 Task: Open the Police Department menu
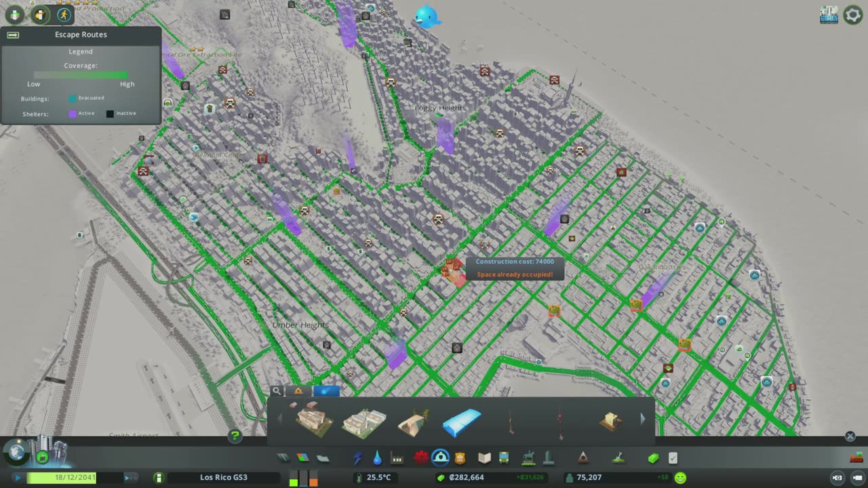pyautogui.click(x=460, y=458)
